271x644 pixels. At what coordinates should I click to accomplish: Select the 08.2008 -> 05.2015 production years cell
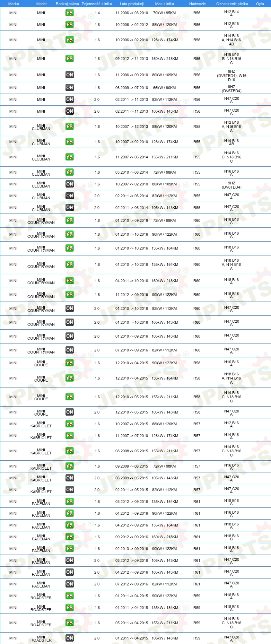click(132, 451)
